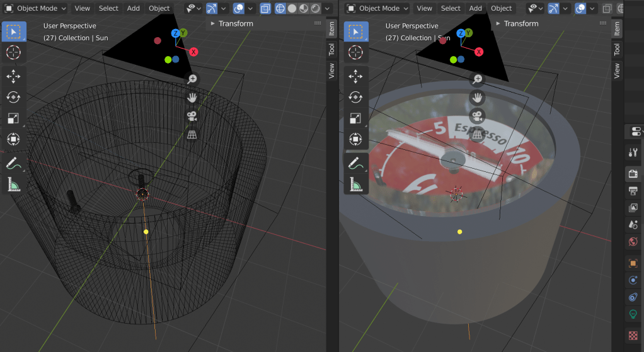644x352 pixels.
Task: Toggle X-ray in right viewport header
Action: click(607, 8)
